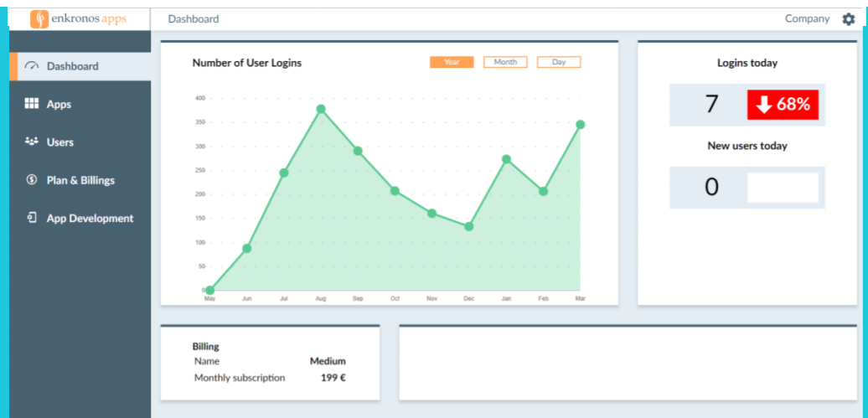Viewport: 868px width, 418px height.
Task: Switch chart range to Month
Action: click(505, 62)
